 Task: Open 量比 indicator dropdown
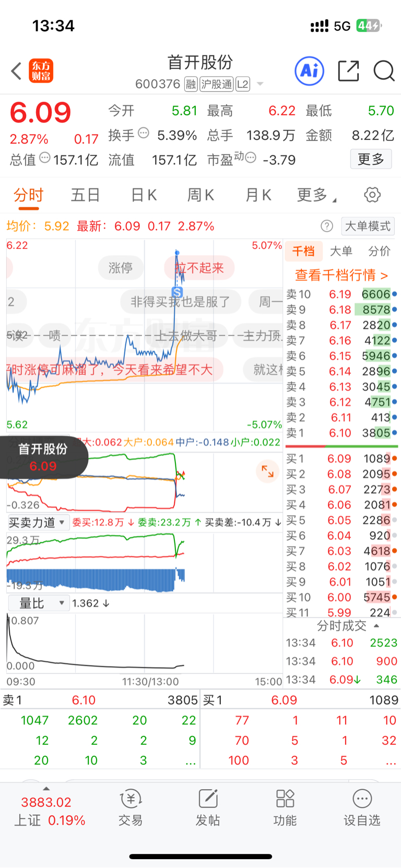(38, 603)
